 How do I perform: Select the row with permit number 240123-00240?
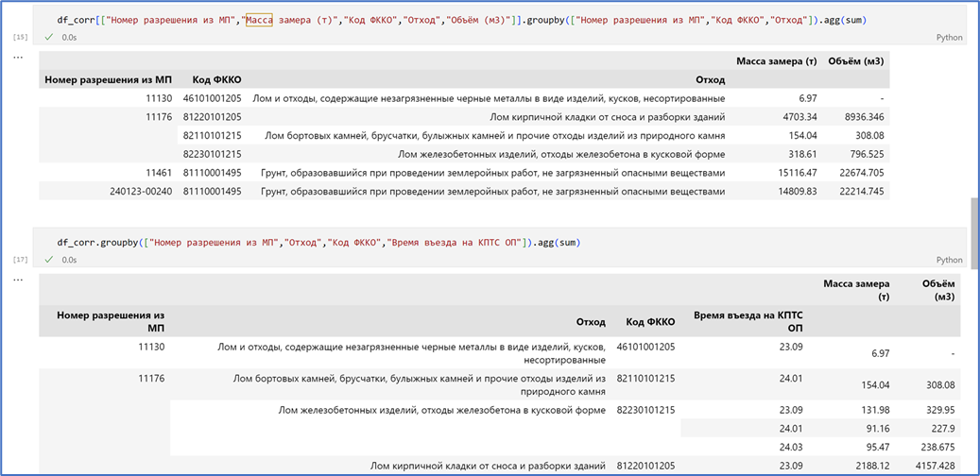coord(464,191)
